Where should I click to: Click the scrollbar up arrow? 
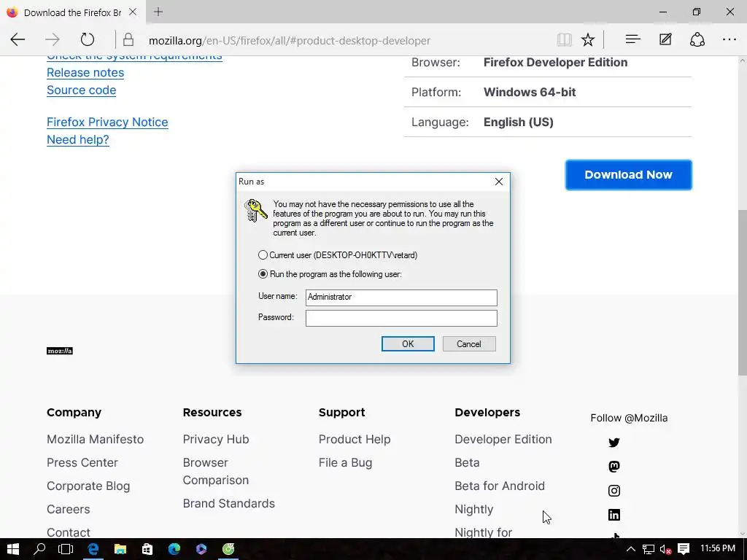(742, 61)
